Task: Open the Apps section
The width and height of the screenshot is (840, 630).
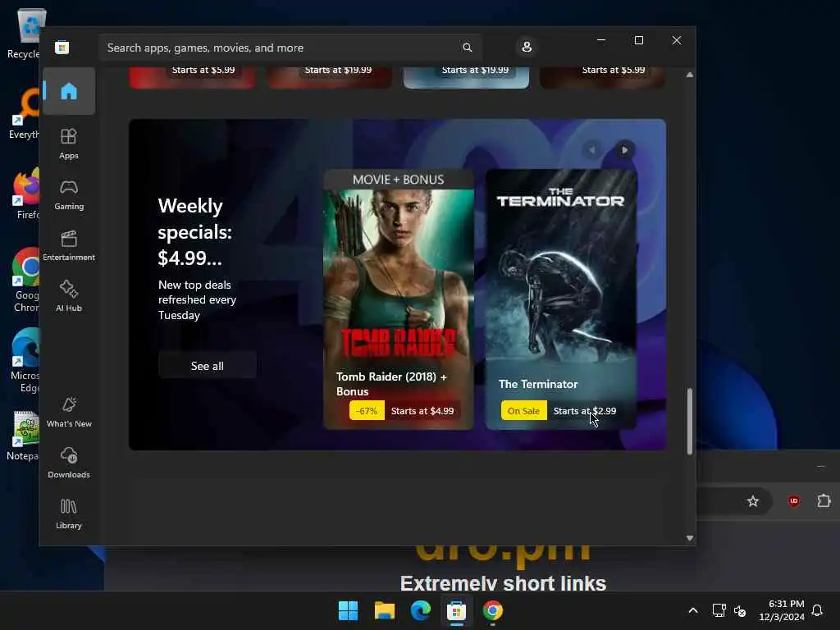Action: coord(69,144)
